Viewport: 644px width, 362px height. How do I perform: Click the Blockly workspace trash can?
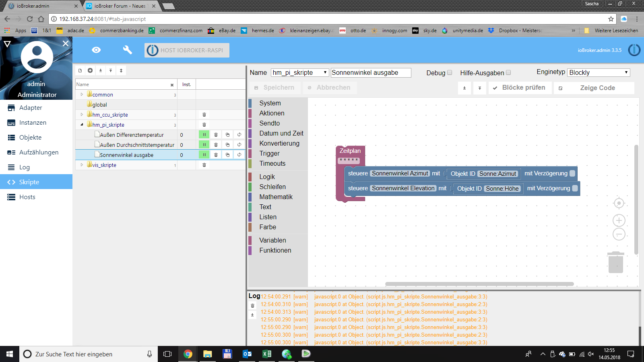[615, 263]
